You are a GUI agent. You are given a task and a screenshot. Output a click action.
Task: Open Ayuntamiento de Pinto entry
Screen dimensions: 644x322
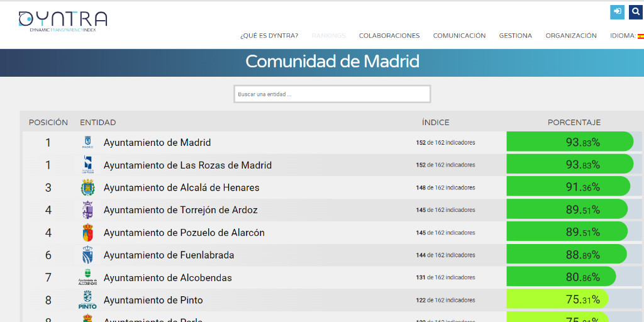153,300
